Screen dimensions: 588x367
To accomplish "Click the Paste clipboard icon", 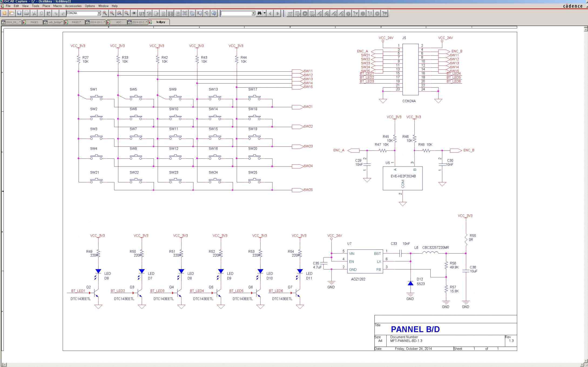I will 49,13.
